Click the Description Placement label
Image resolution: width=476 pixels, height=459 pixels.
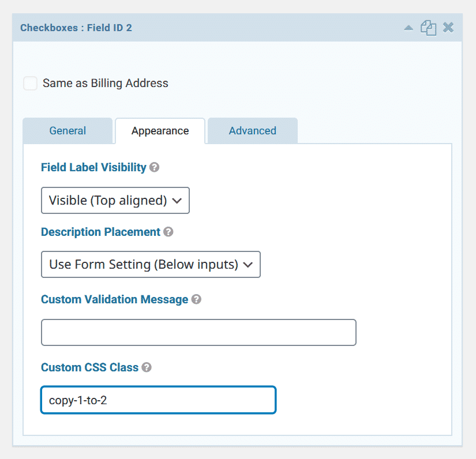[100, 232]
